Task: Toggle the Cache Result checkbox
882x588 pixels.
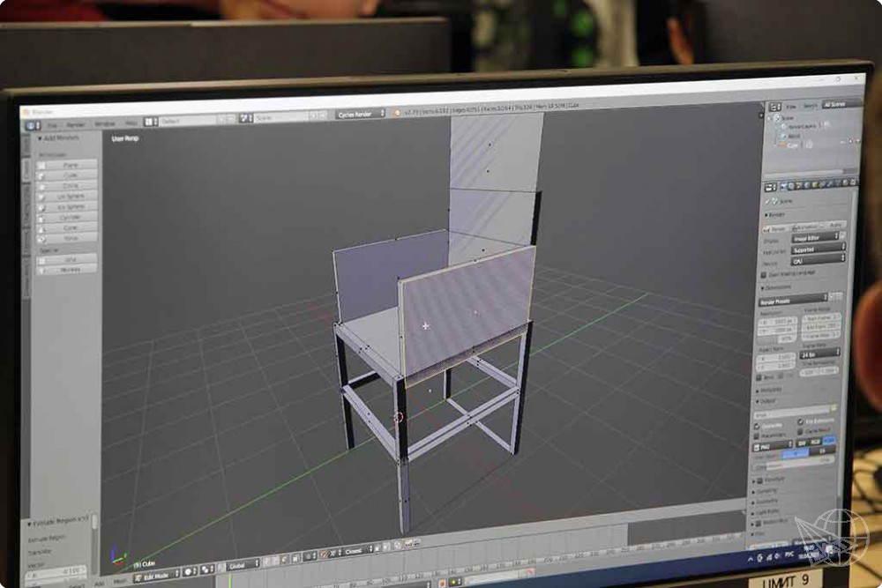Action: click(801, 431)
